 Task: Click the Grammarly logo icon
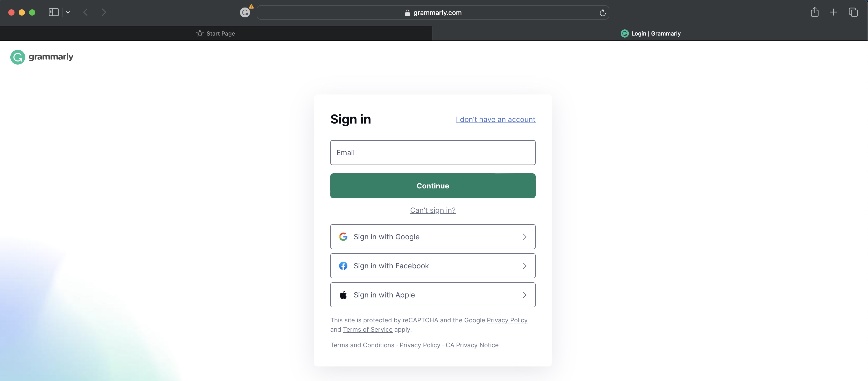(18, 57)
